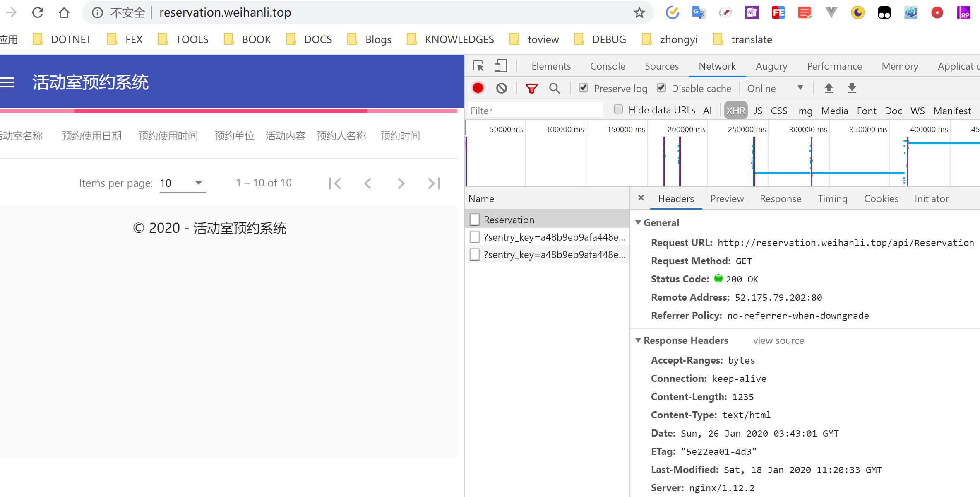Clear the network log
This screenshot has height=497, width=980.
pyautogui.click(x=502, y=88)
